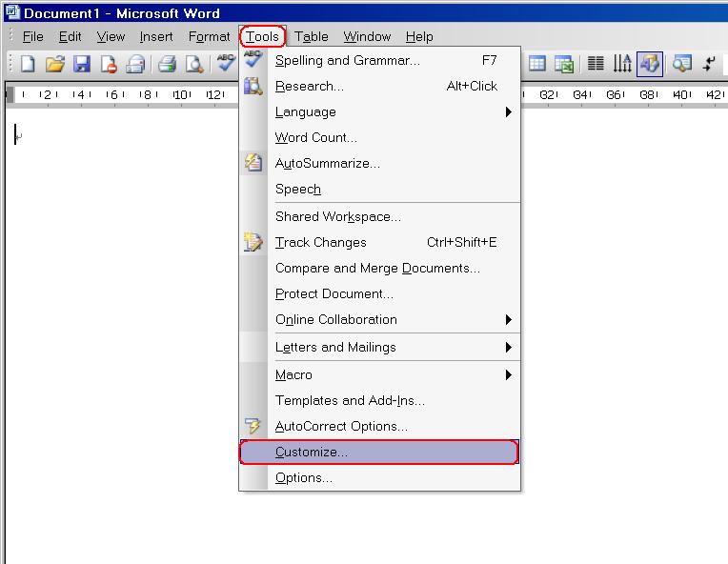Click the Insert Table toolbar icon

[536, 64]
